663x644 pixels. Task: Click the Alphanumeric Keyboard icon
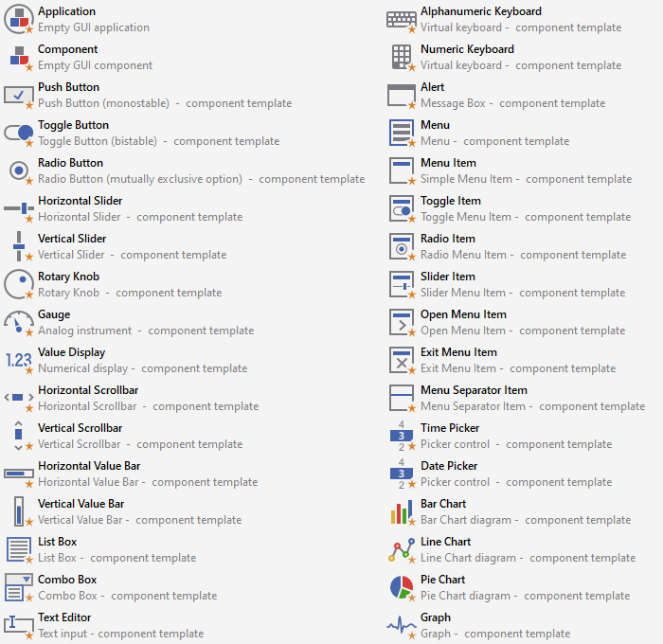(x=402, y=19)
